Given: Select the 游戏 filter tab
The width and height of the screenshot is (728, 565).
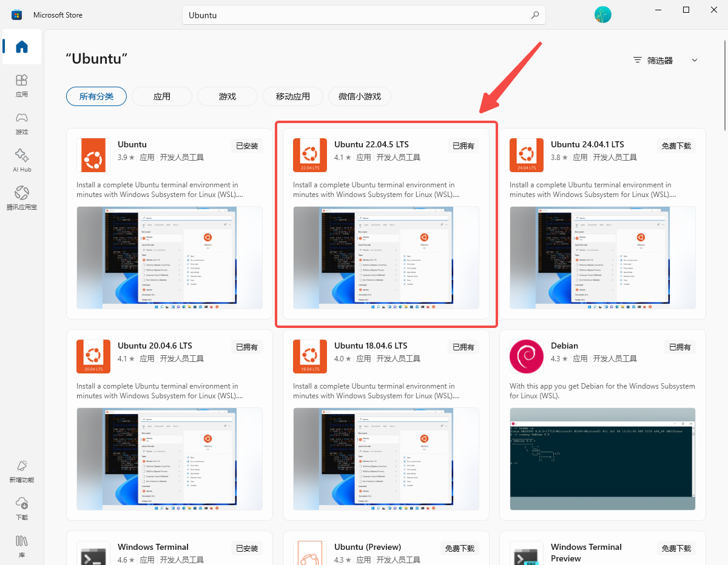Looking at the screenshot, I should (227, 96).
